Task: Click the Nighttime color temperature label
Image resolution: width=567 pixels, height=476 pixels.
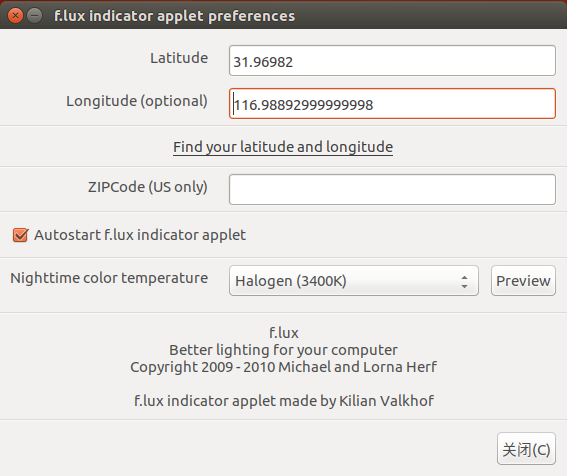Action: 109,278
